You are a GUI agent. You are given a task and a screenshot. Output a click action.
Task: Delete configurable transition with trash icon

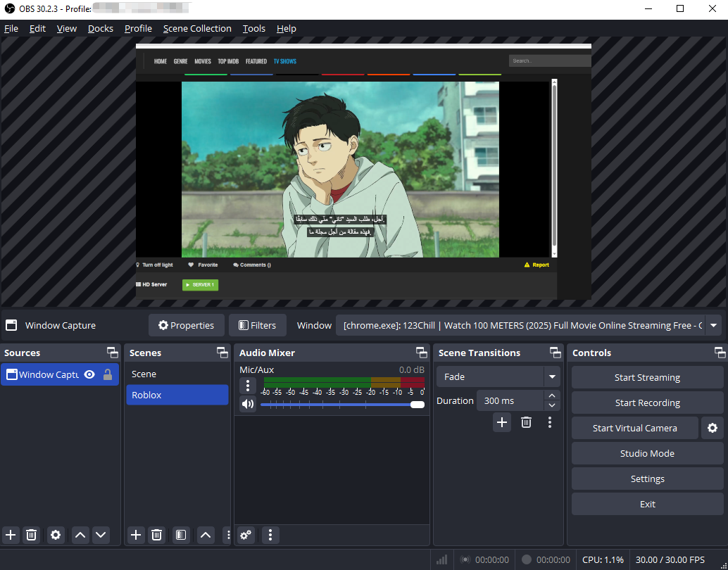526,422
